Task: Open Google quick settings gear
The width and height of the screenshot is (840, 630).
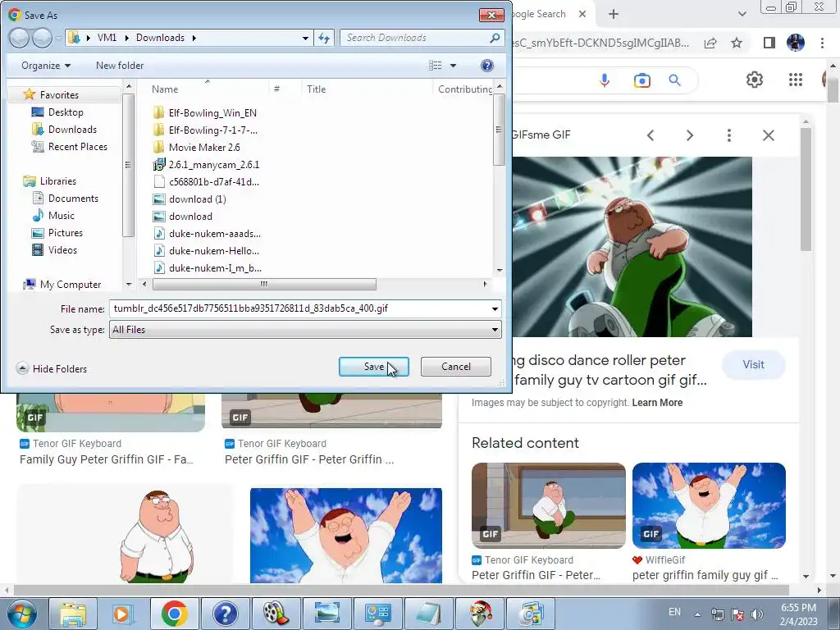Action: point(755,80)
